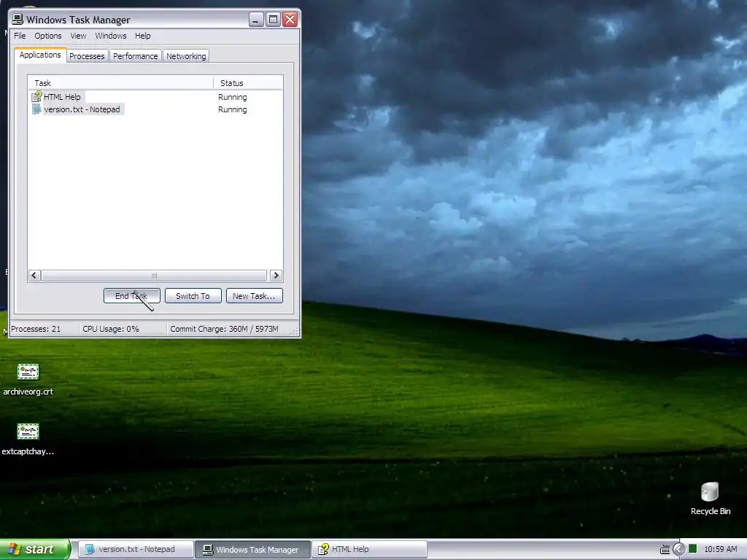This screenshot has height=560, width=747.
Task: Open the View menu
Action: [x=78, y=36]
